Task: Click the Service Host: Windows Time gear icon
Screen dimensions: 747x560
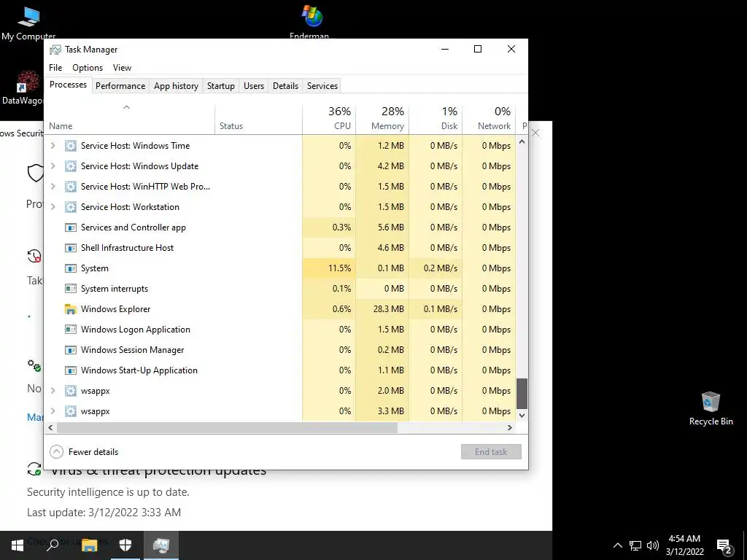Action: tap(71, 146)
